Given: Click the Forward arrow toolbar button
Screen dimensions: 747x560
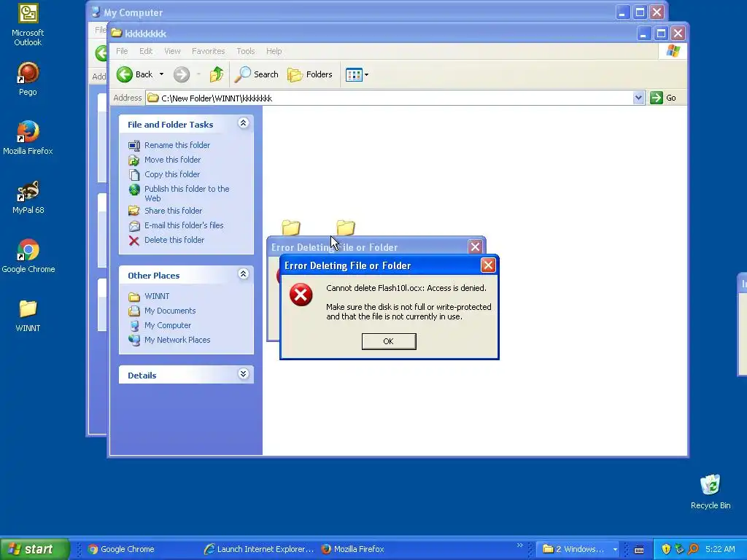Looking at the screenshot, I should 182,74.
